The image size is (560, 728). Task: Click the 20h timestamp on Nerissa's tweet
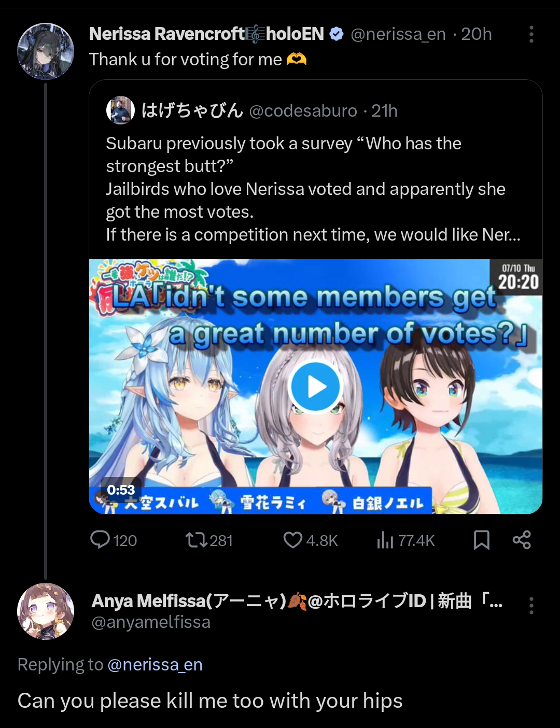click(x=477, y=34)
